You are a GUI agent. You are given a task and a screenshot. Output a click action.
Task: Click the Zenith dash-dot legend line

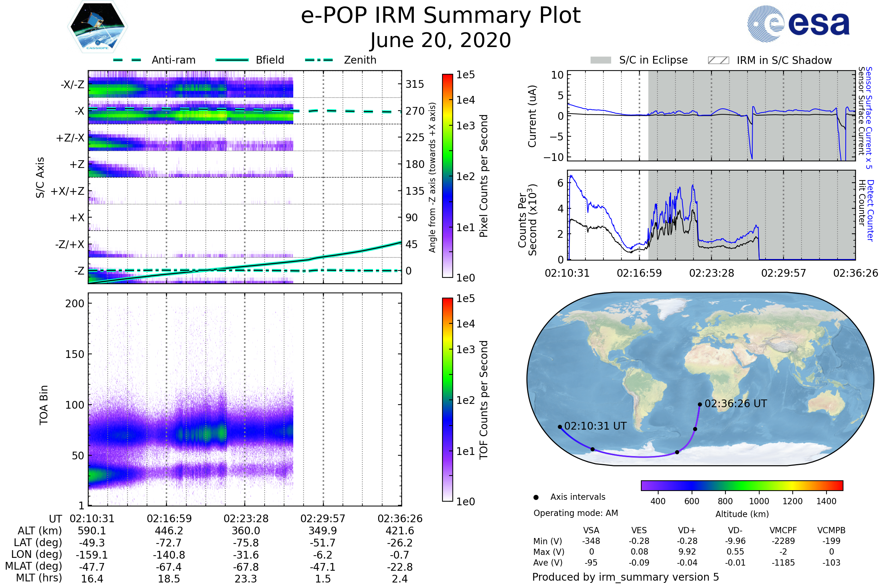click(319, 60)
